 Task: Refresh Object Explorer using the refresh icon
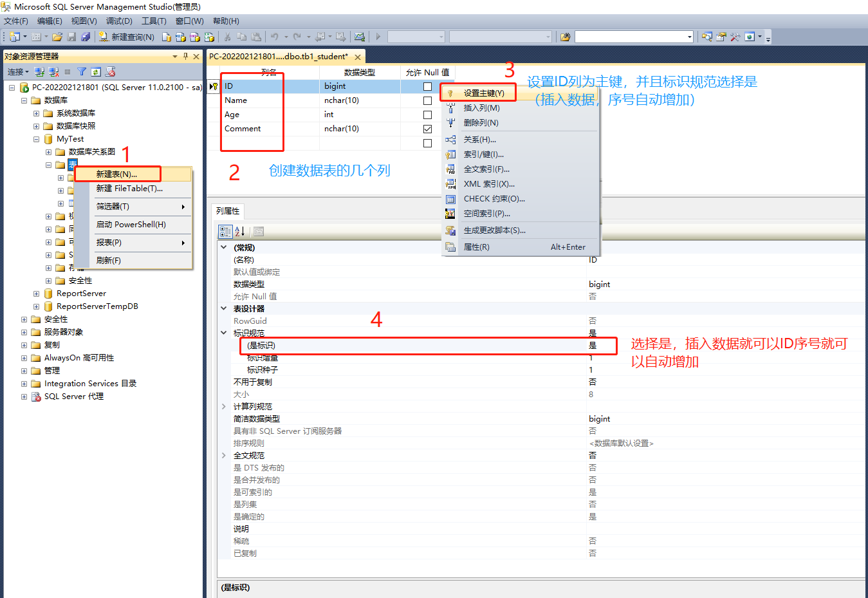(96, 71)
